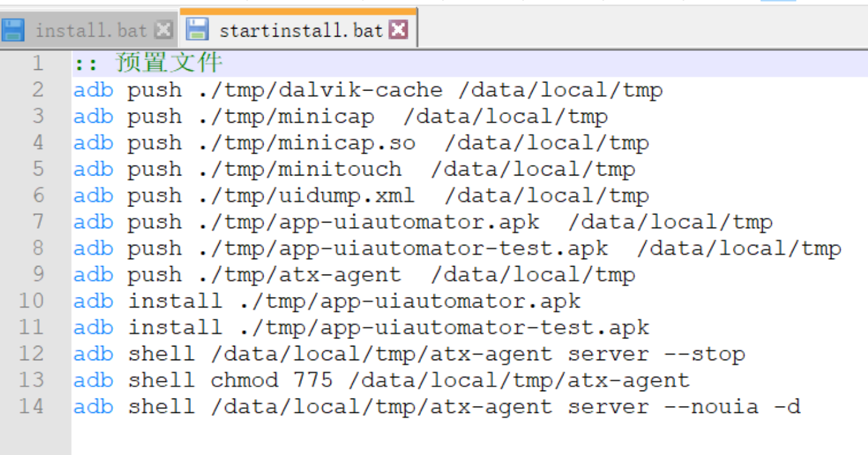Close the install.bat tab

pyautogui.click(x=163, y=29)
